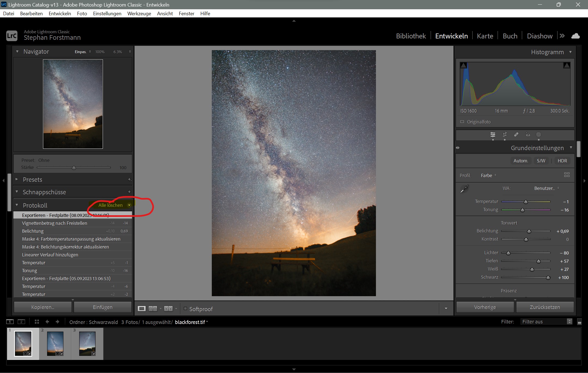
Task: Open toolbar content dropdown arrow
Action: click(446, 308)
